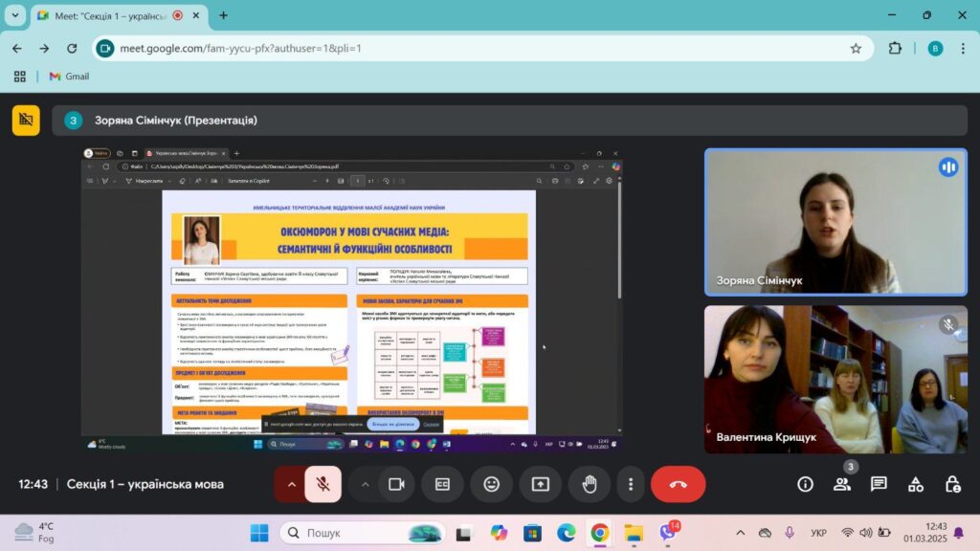Open more options three-dot menu

pos(630,484)
